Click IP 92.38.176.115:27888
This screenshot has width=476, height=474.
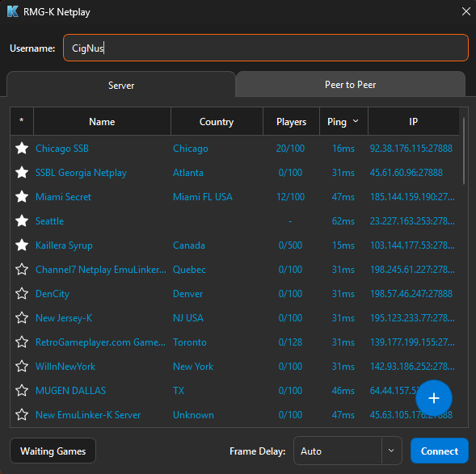(x=411, y=149)
